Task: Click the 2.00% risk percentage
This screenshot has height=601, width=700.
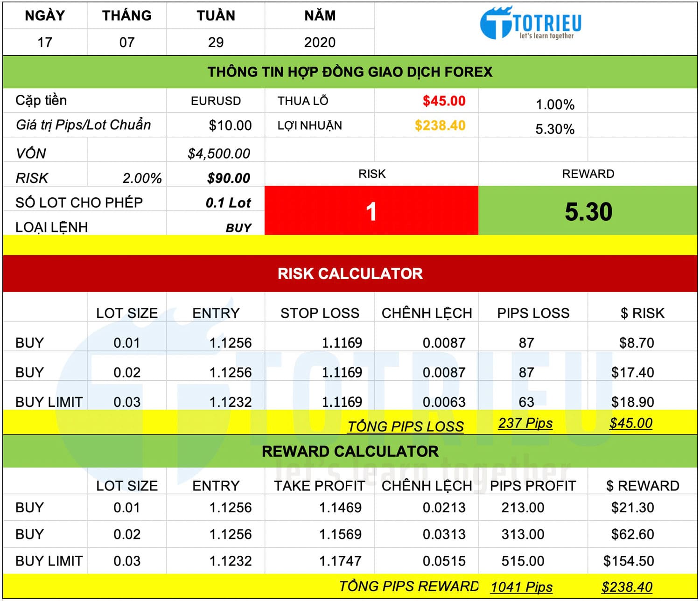Action: (x=142, y=178)
